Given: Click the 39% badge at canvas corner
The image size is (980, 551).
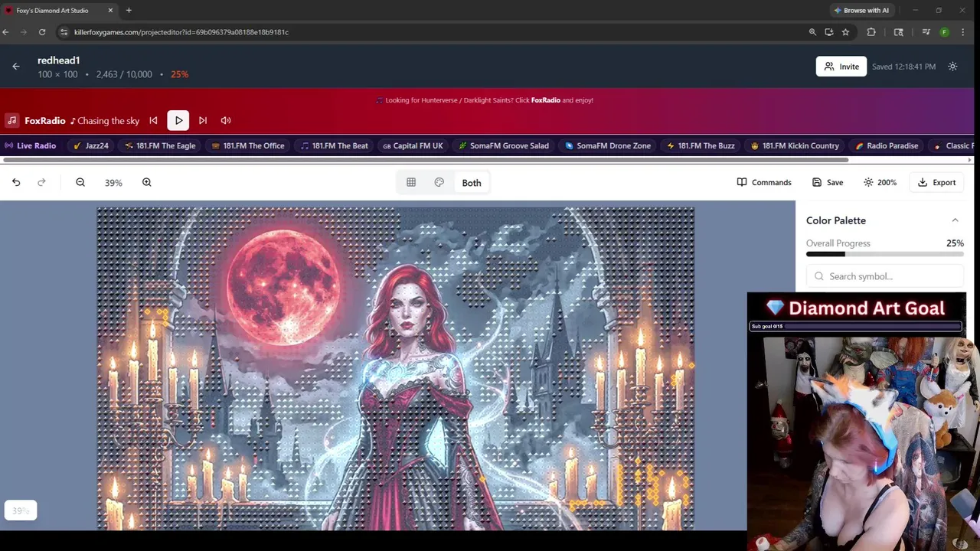Looking at the screenshot, I should [21, 510].
